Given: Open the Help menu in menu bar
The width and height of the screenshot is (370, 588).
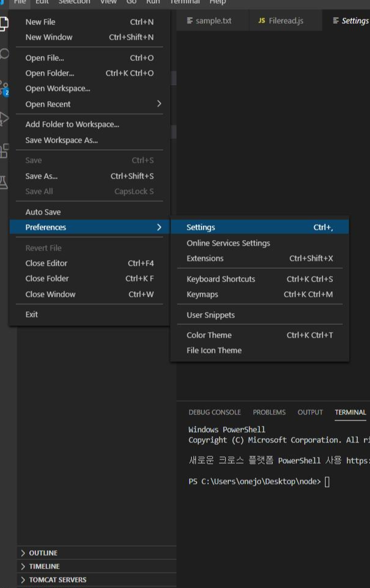Looking at the screenshot, I should tap(218, 2).
